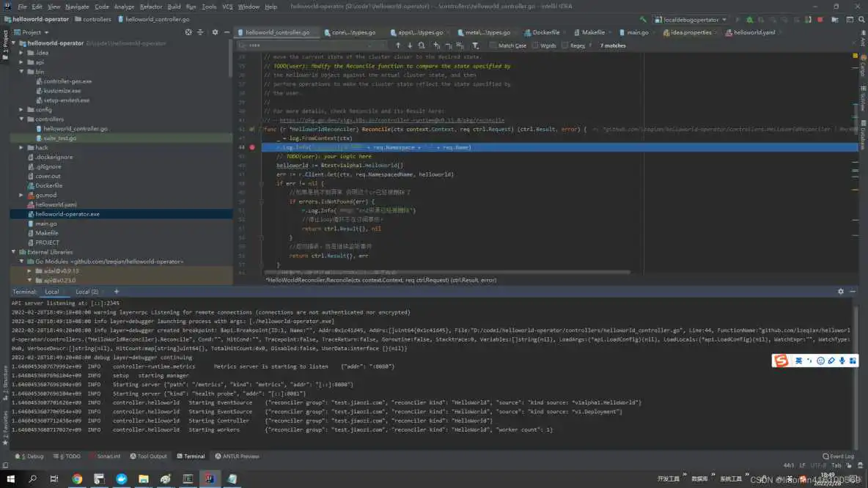Enable Regex search mode
This screenshot has height=488, width=868.
coord(567,45)
